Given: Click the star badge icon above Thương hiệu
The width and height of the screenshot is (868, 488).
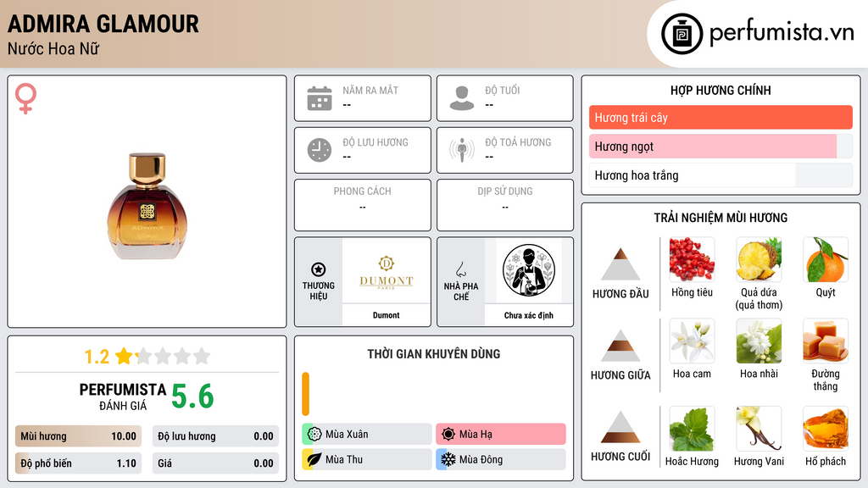Looking at the screenshot, I should coord(319,269).
